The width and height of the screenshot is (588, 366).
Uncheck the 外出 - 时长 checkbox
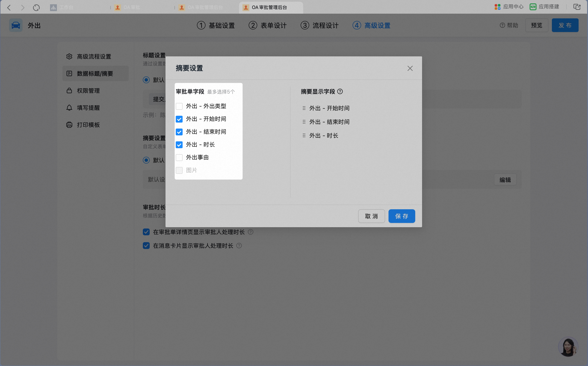click(x=179, y=145)
